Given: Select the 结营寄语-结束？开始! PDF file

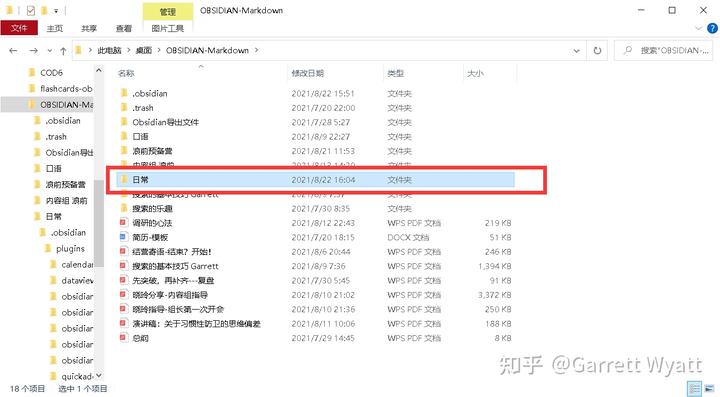Looking at the screenshot, I should click(x=315, y=252).
